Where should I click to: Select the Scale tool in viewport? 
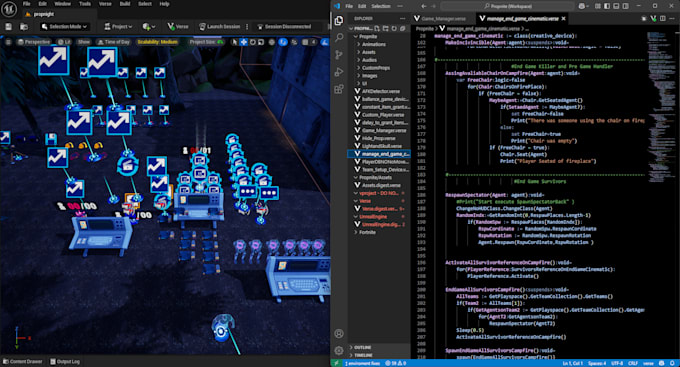(x=261, y=42)
